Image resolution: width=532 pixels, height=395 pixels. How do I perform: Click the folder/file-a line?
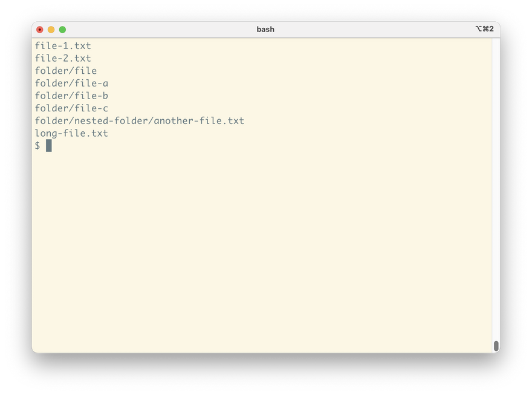point(71,83)
